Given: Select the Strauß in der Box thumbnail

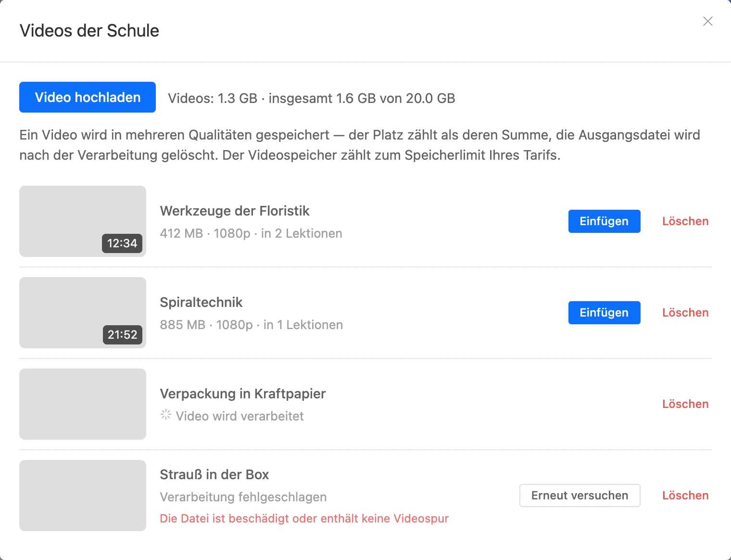Looking at the screenshot, I should click(x=83, y=496).
